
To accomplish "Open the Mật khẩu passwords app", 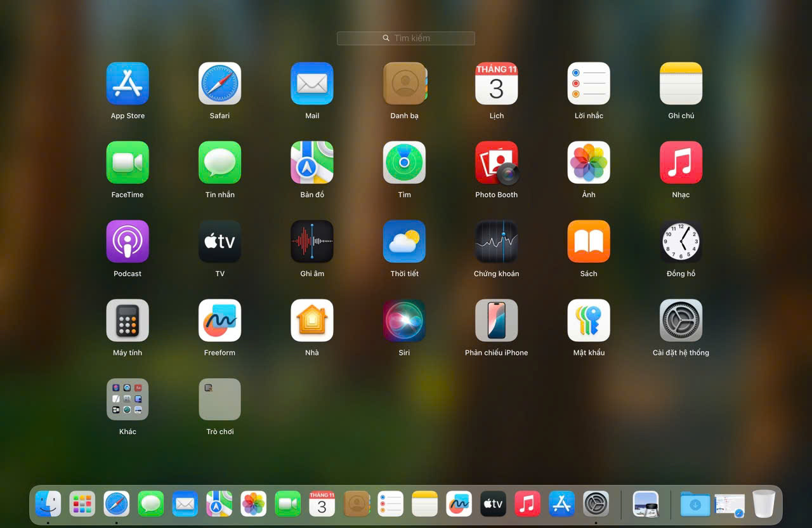I will pos(588,320).
